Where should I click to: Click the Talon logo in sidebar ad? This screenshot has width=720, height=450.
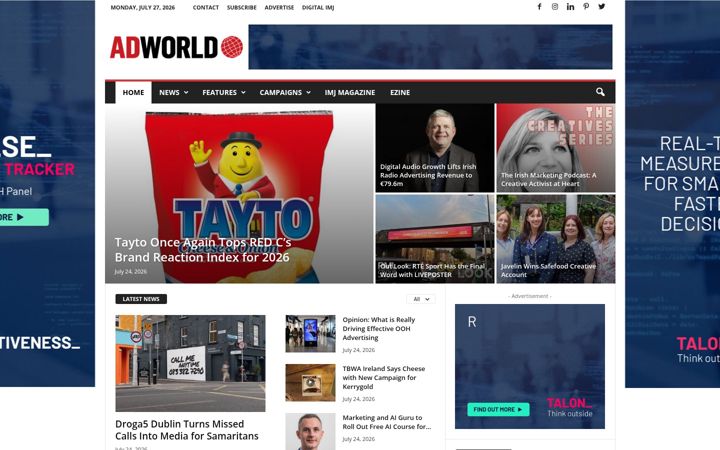(x=569, y=407)
